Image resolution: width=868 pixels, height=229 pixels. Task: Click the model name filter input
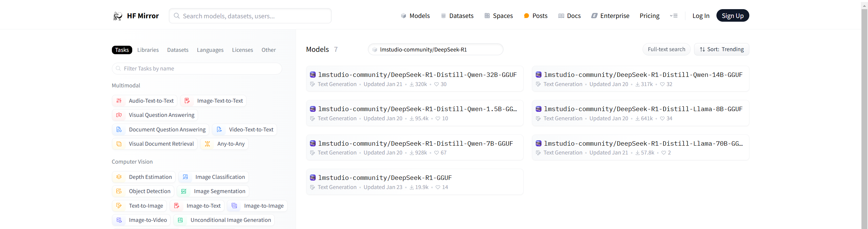pos(435,49)
